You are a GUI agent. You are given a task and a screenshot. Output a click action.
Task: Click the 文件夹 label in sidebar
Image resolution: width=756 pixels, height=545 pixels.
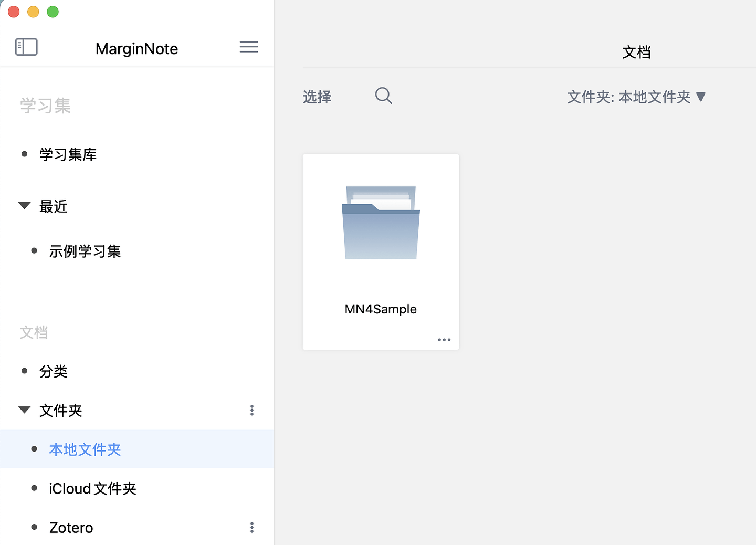(60, 411)
